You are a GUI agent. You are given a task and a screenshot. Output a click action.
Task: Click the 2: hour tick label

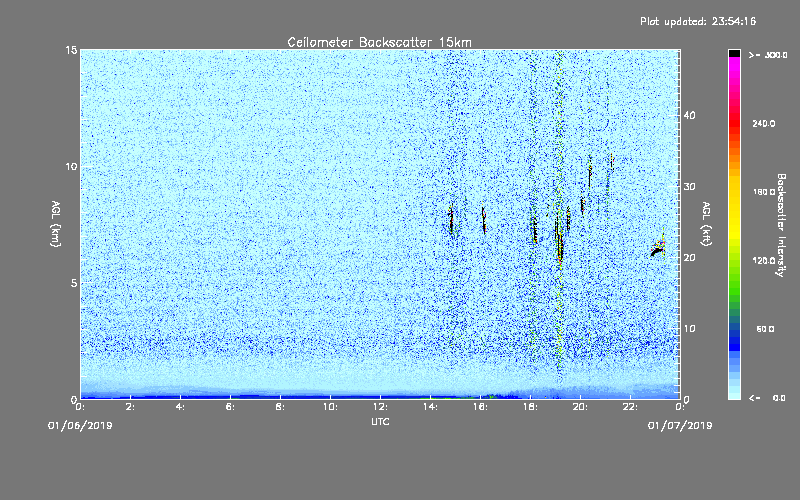[x=130, y=407]
